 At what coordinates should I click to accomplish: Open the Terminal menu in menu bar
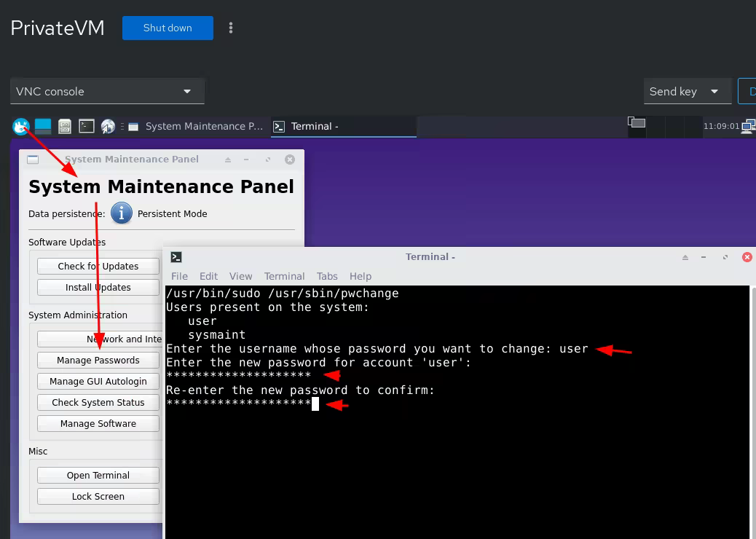[x=284, y=276]
